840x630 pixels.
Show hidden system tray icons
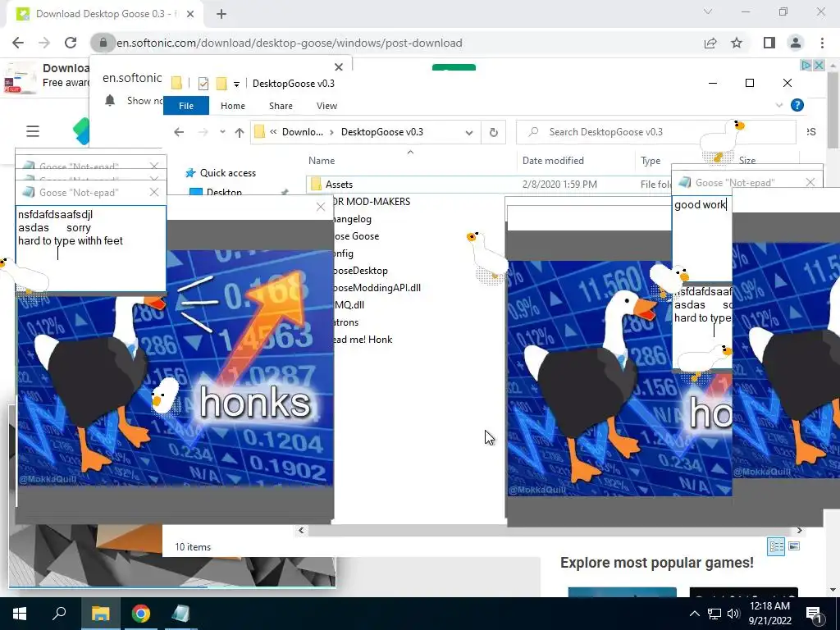coord(694,614)
